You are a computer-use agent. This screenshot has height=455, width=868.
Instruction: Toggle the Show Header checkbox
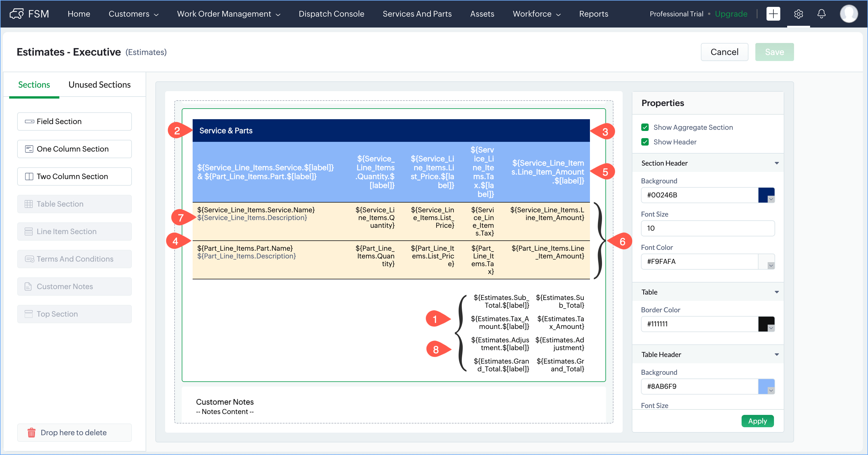[x=645, y=142]
